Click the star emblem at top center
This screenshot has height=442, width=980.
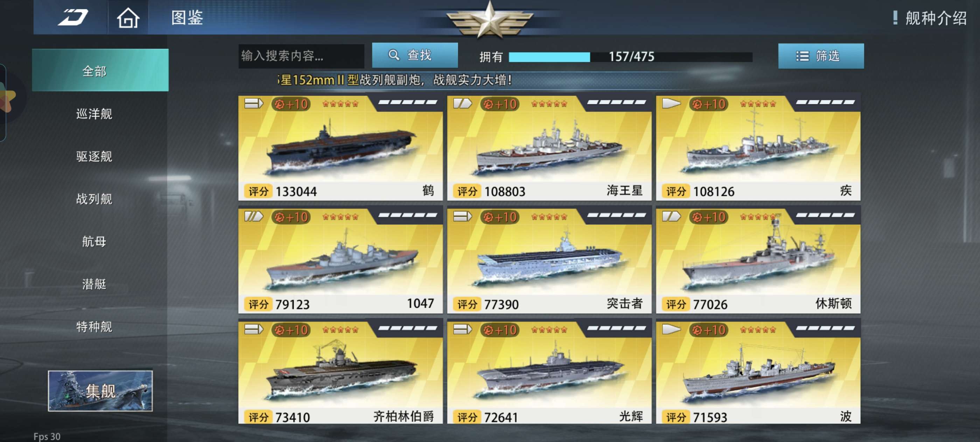pos(490,19)
